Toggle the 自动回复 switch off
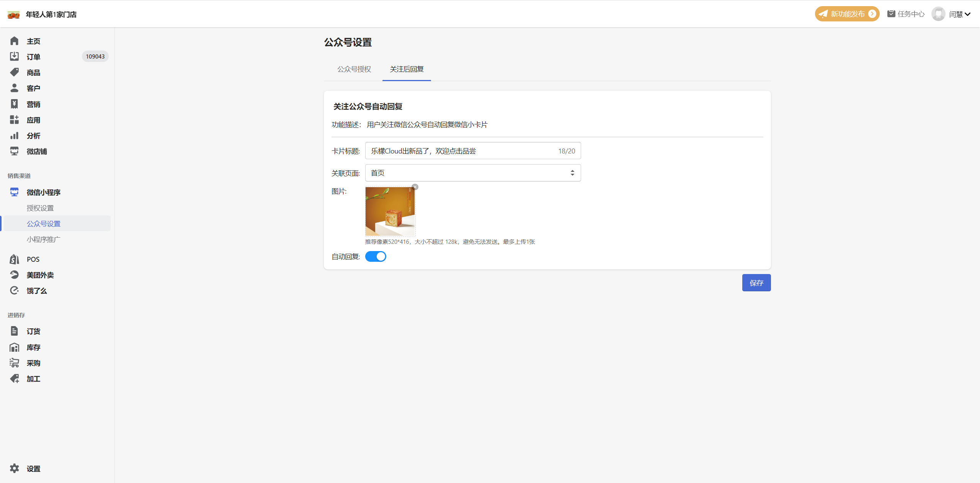This screenshot has height=483, width=980. [376, 256]
